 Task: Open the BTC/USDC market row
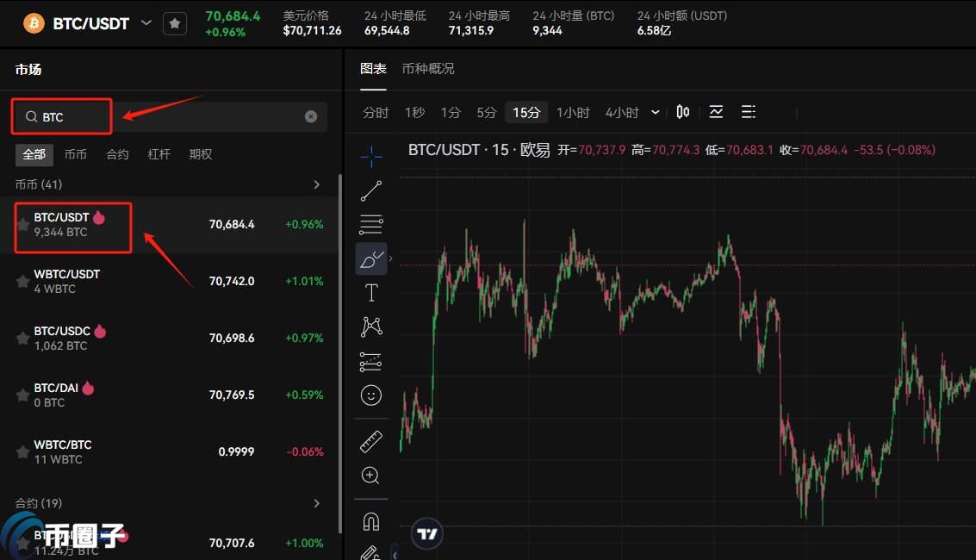169,338
